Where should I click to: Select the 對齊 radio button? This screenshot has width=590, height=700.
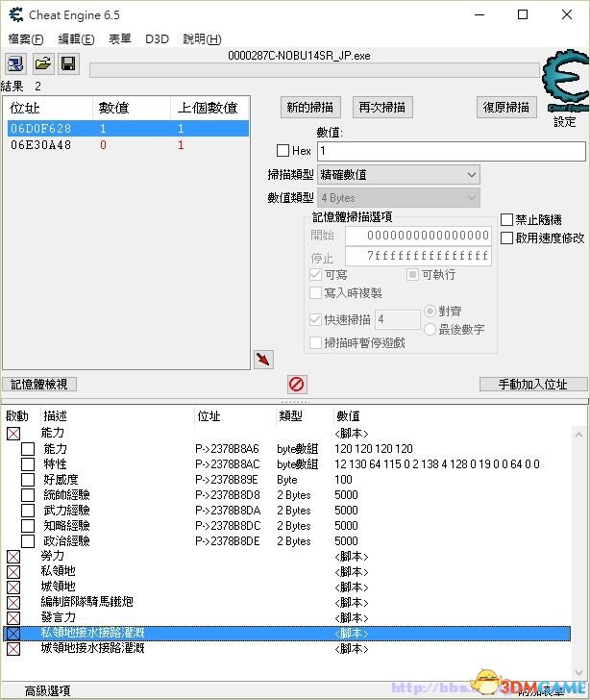pos(430,311)
